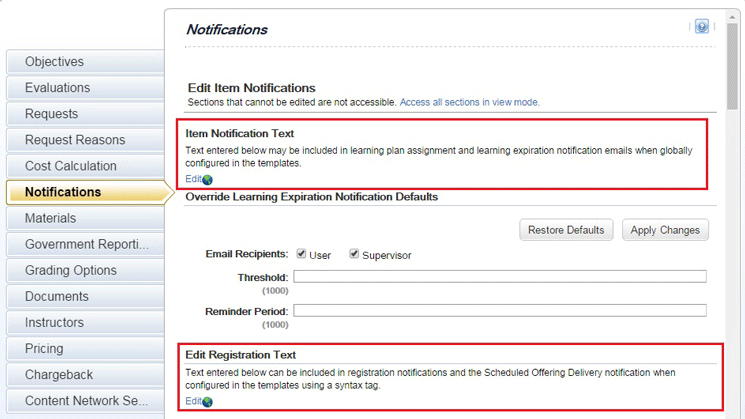
Task: Focus the Threshold text field
Action: click(499, 277)
